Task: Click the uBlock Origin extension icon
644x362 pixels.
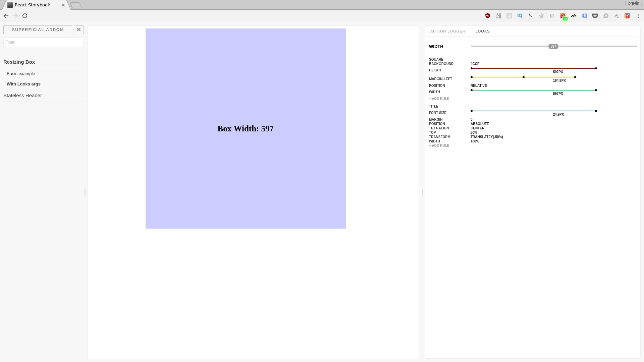Action: click(488, 16)
